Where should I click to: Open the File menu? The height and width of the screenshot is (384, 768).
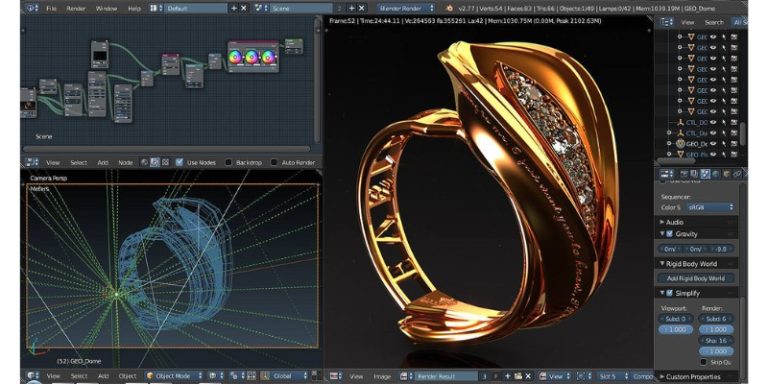tap(51, 8)
